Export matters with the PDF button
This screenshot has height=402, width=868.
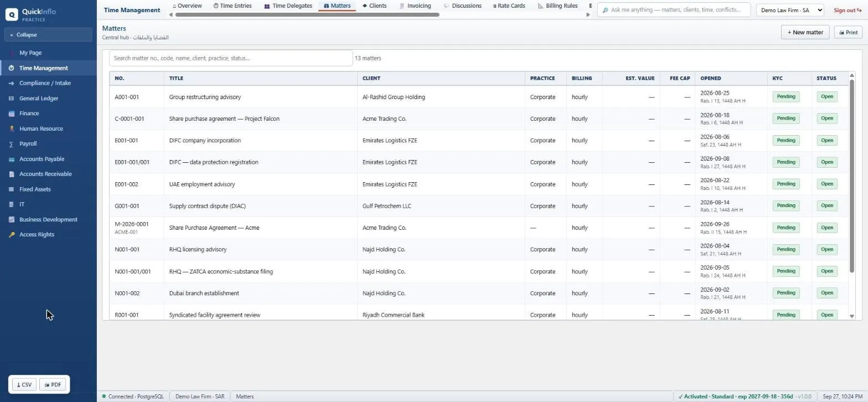click(53, 385)
